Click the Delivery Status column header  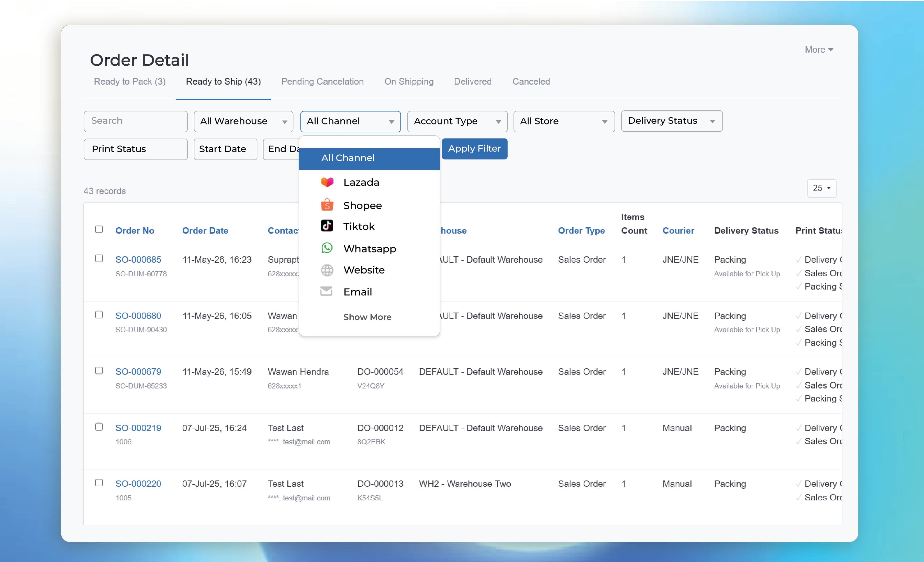(746, 231)
